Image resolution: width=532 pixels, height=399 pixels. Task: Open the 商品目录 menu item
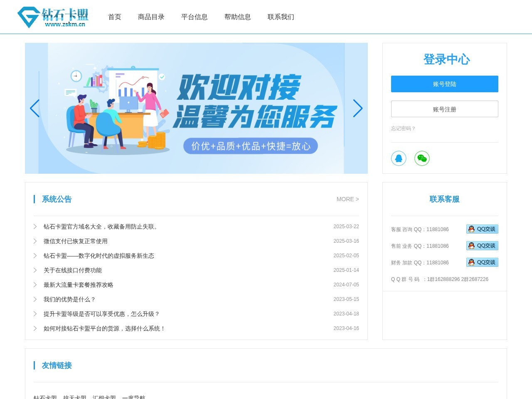[151, 17]
